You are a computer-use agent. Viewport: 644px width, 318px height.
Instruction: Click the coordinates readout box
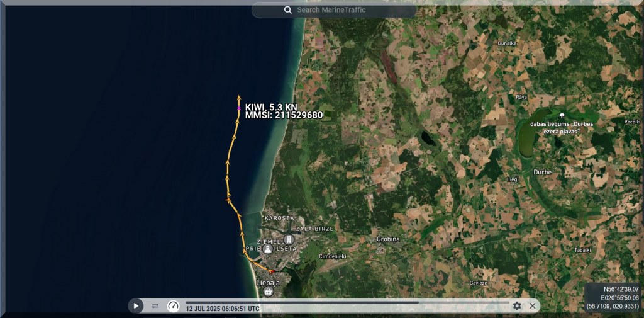(x=612, y=297)
